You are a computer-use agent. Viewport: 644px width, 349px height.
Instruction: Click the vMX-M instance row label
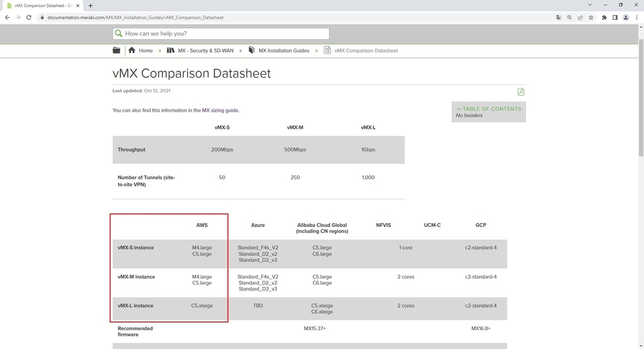click(x=136, y=277)
